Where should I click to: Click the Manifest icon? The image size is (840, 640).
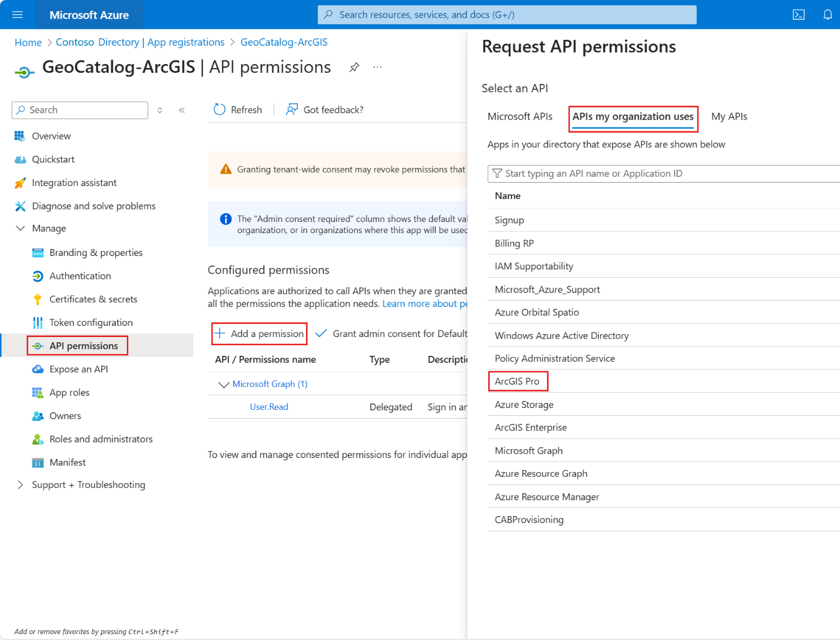point(38,463)
